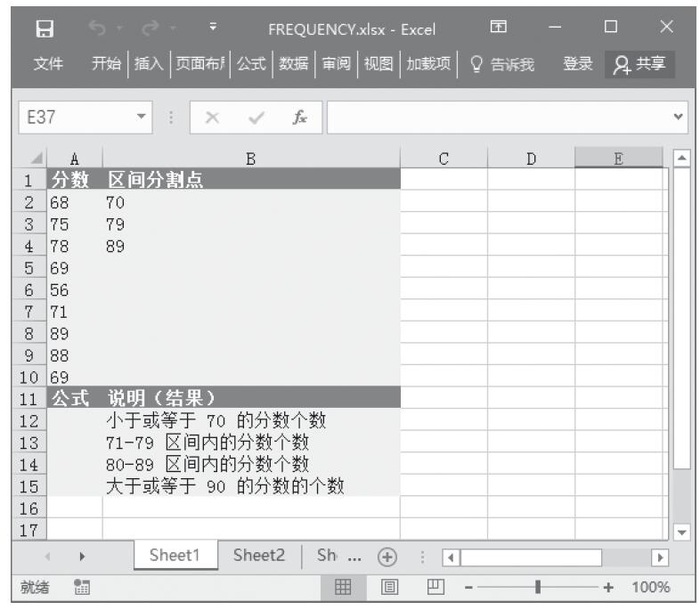Click the Redo arrow icon
Image resolution: width=700 pixels, height=610 pixels.
[x=150, y=29]
